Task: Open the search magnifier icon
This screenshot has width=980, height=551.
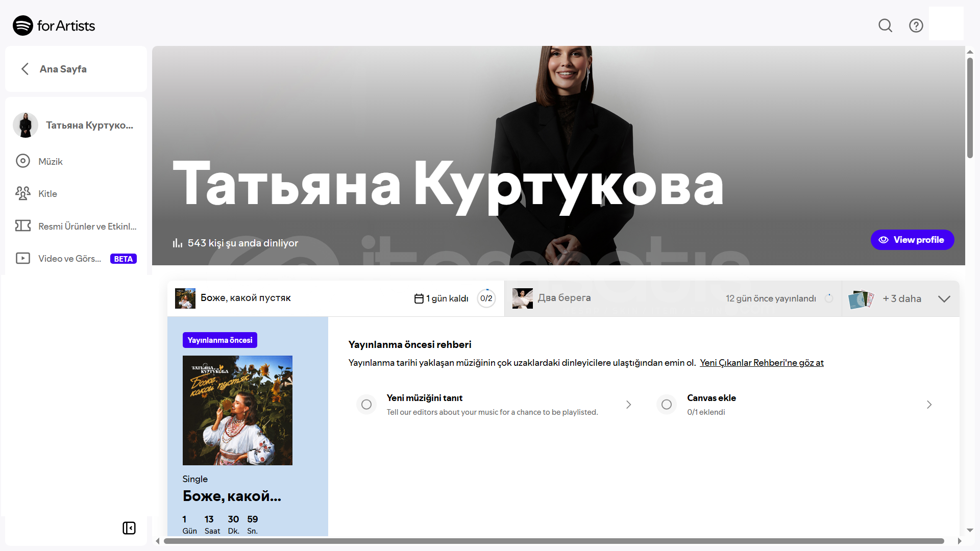Action: pyautogui.click(x=885, y=26)
